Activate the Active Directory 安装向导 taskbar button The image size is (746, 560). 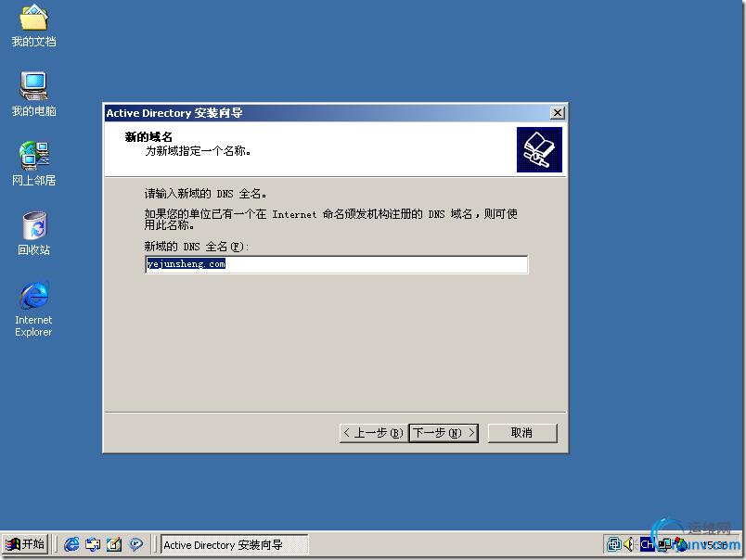click(235, 545)
